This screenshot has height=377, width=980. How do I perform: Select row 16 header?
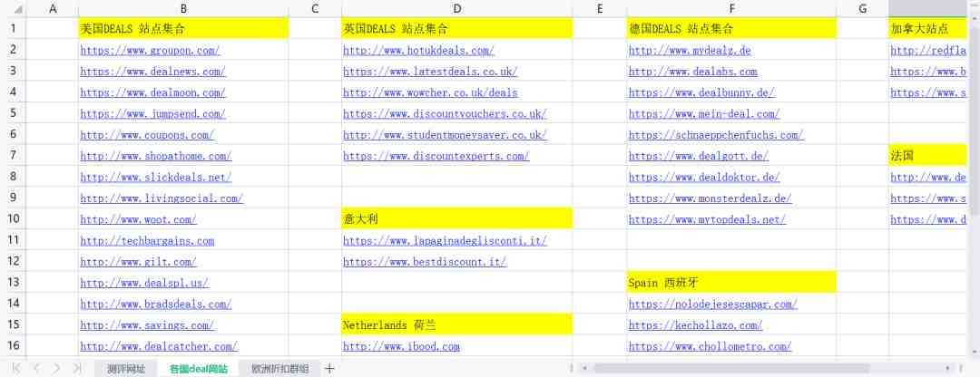tap(13, 345)
